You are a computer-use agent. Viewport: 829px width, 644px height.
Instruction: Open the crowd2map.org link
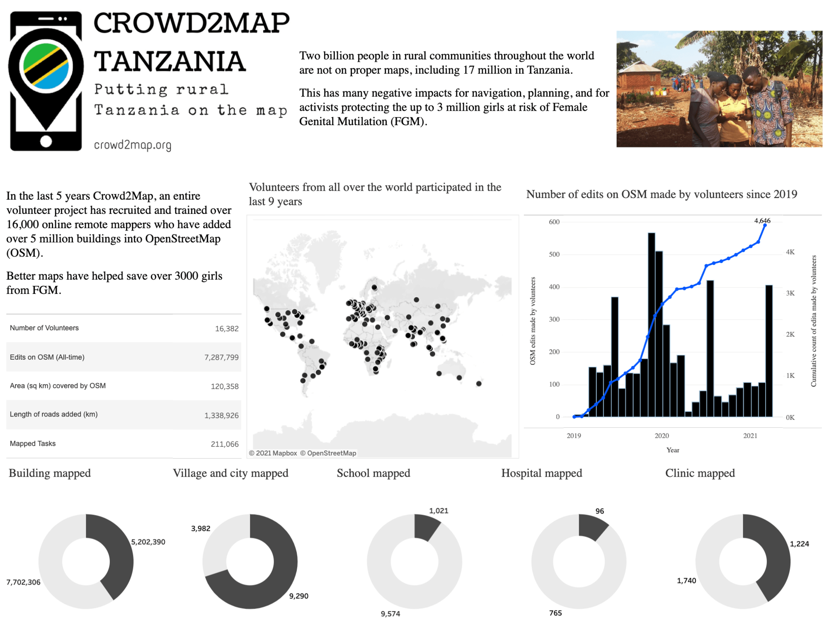coord(133,145)
